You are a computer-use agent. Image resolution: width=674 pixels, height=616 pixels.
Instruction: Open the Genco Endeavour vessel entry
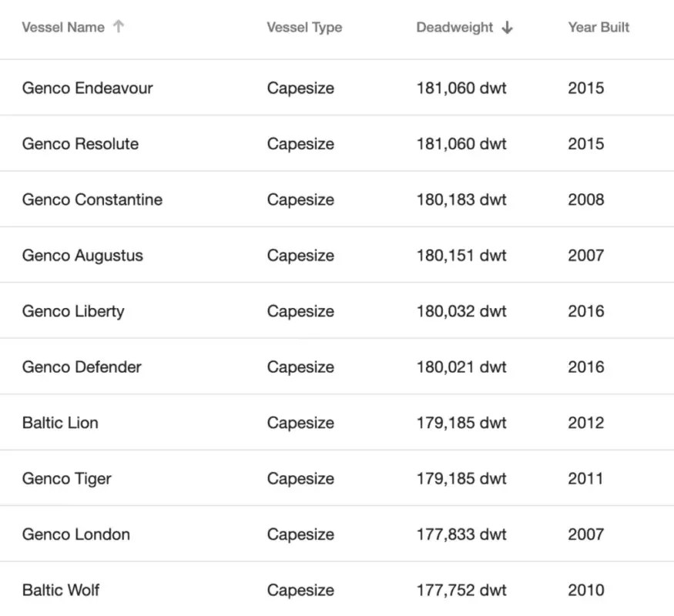(x=87, y=88)
